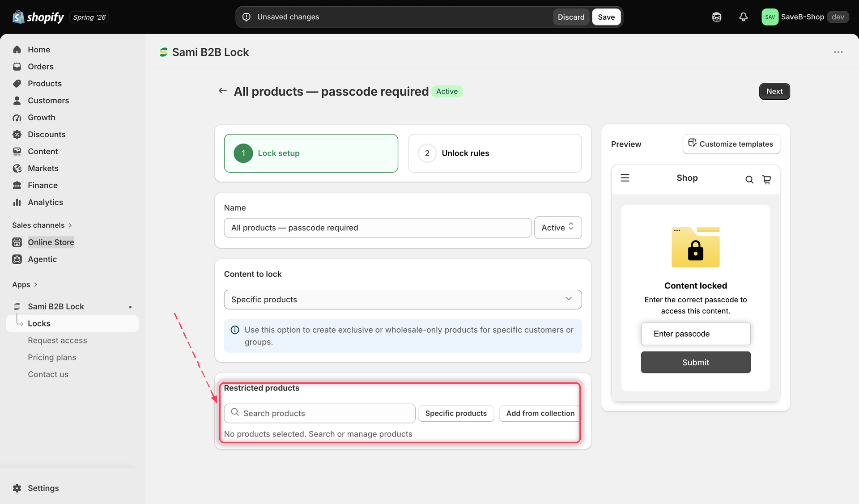Click the Unsaved changes alert icon
Screen dimensions: 859x504
(x=247, y=17)
